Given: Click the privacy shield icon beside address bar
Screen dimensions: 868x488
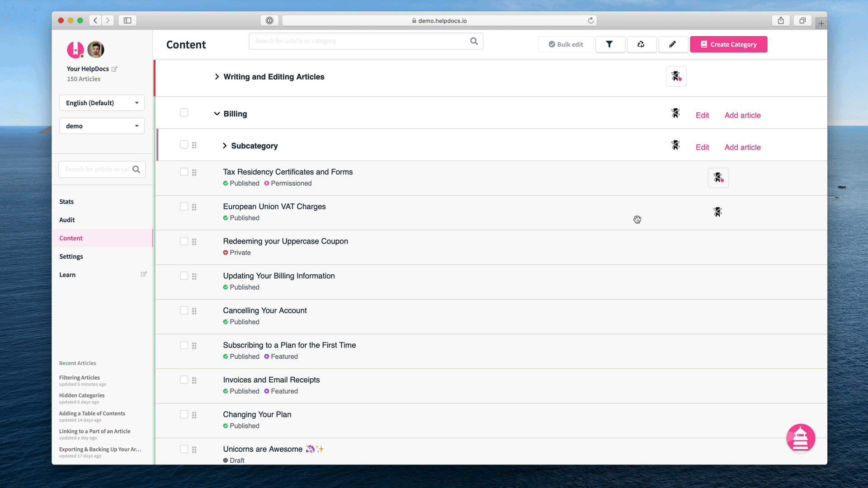Looking at the screenshot, I should pyautogui.click(x=269, y=20).
